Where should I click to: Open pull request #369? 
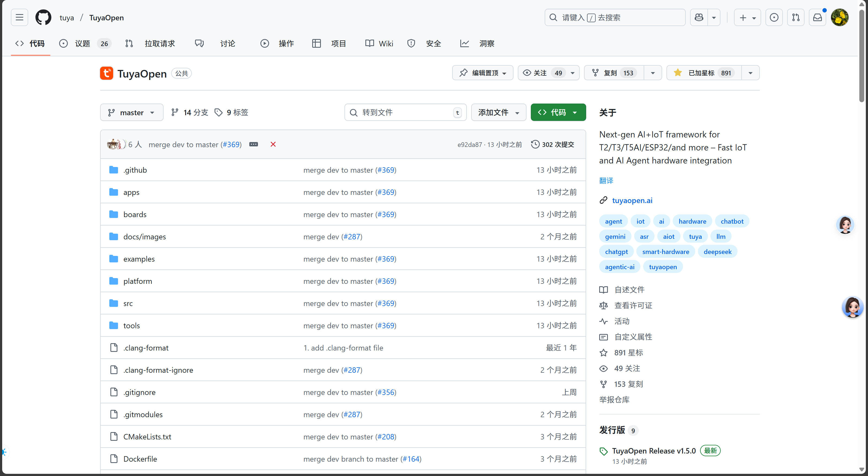[231, 144]
